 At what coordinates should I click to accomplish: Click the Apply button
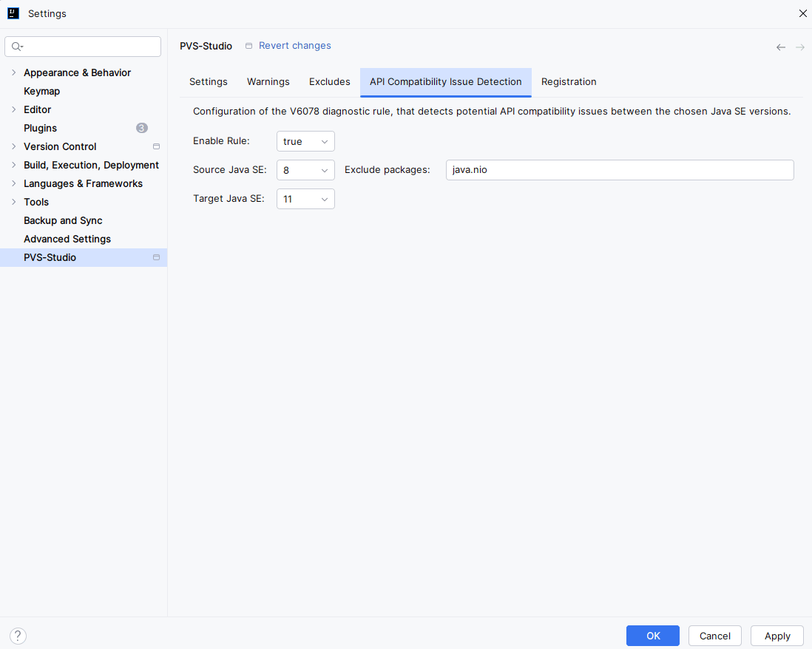(777, 636)
